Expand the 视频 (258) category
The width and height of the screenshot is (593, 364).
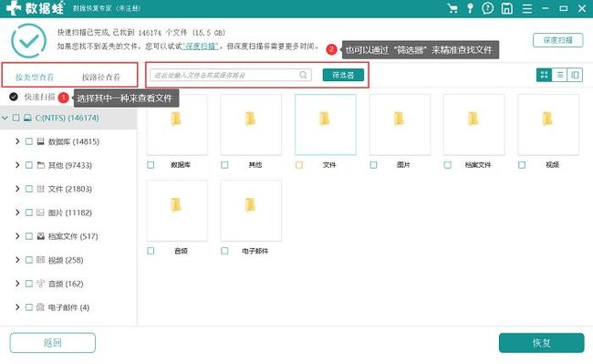[17, 260]
